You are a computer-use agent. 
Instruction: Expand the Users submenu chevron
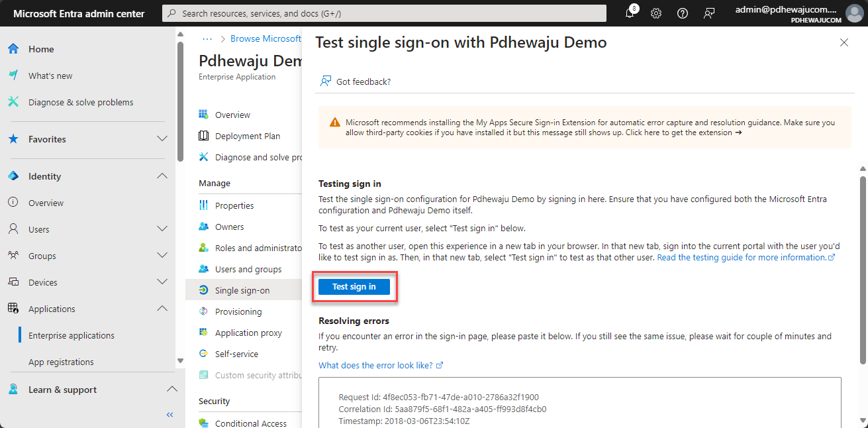coord(162,229)
